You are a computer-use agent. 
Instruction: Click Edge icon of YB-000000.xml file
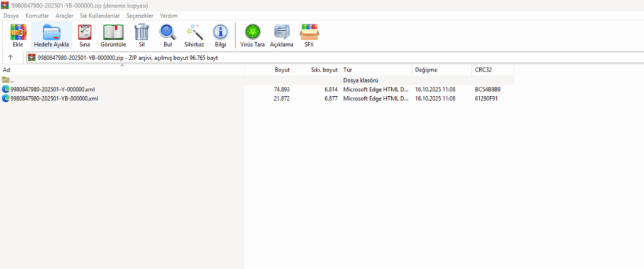click(x=5, y=99)
